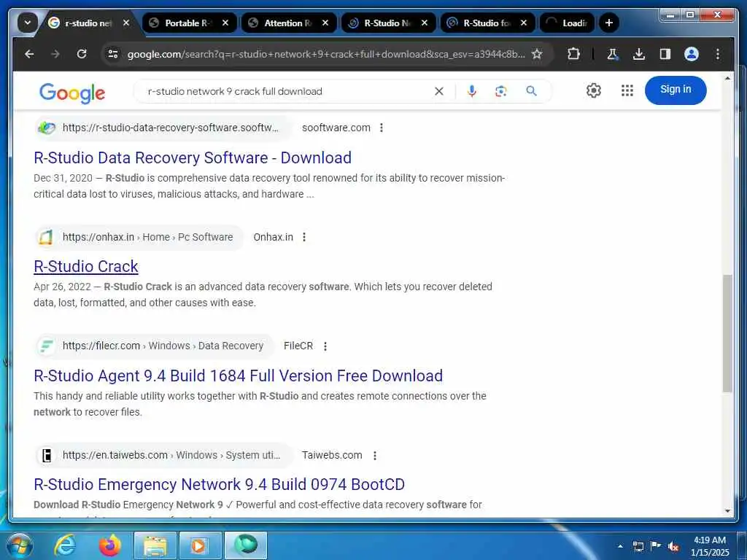Open Chrome Labs flask icon

tap(613, 54)
